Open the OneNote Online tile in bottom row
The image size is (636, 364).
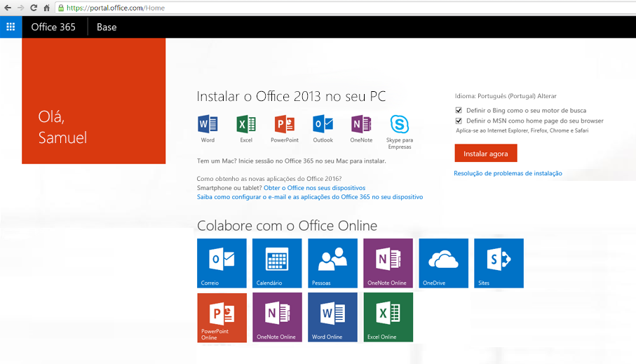277,317
